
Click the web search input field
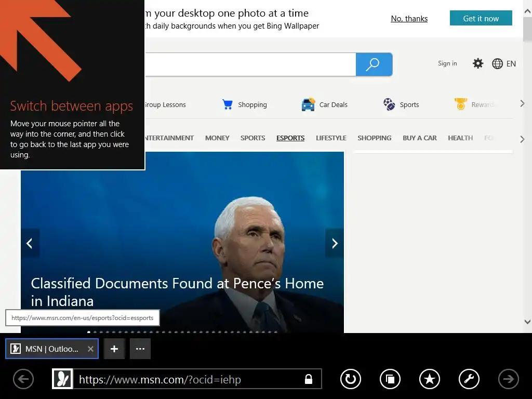tap(250, 64)
